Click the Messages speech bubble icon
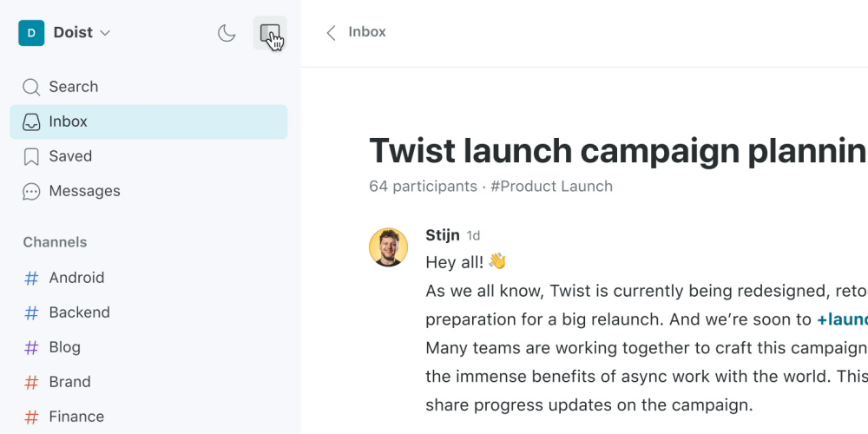868x434 pixels. (31, 192)
